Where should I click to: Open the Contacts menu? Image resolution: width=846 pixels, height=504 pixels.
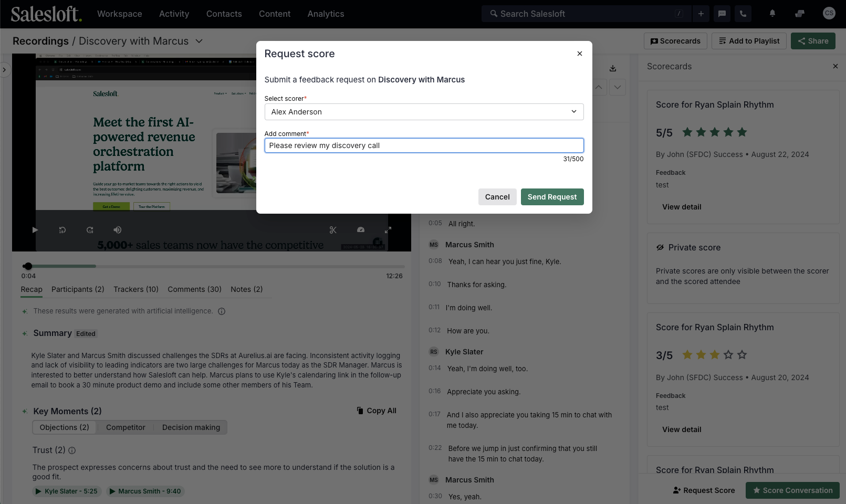point(224,14)
